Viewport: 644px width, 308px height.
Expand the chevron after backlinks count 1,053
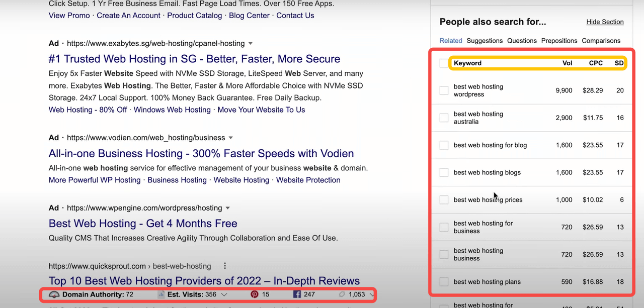click(x=372, y=294)
